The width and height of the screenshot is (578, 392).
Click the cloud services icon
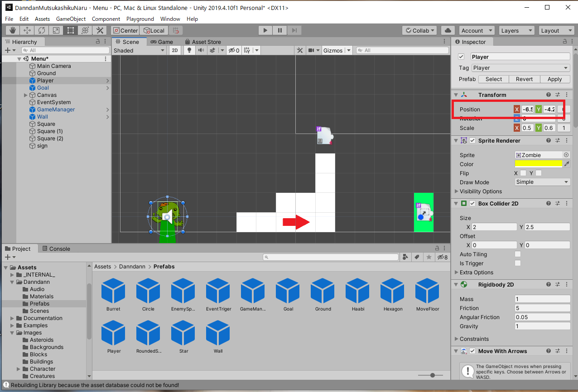(448, 30)
